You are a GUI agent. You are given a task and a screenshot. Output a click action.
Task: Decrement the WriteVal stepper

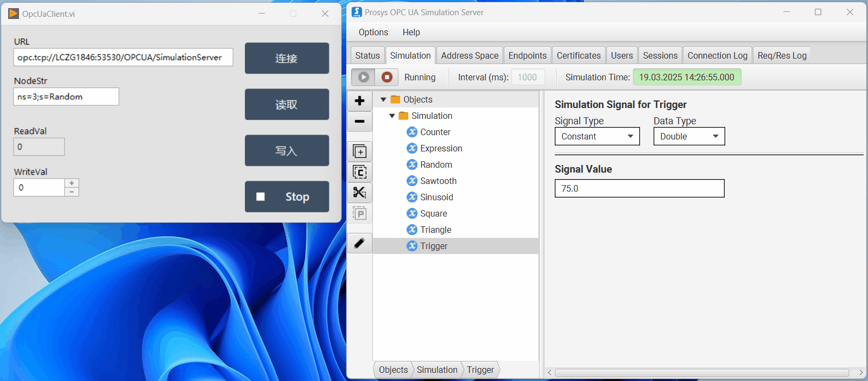click(x=72, y=192)
